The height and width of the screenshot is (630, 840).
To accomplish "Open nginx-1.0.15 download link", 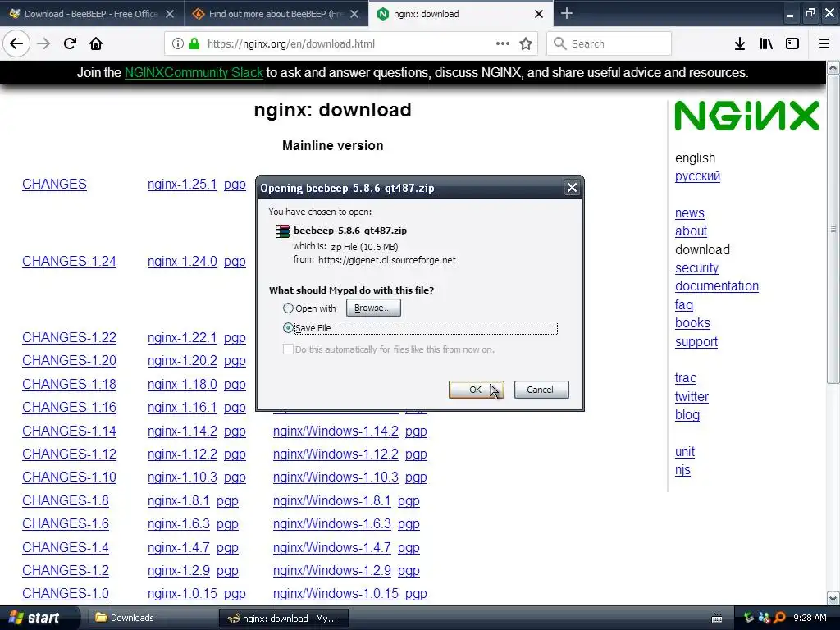I will tap(182, 593).
